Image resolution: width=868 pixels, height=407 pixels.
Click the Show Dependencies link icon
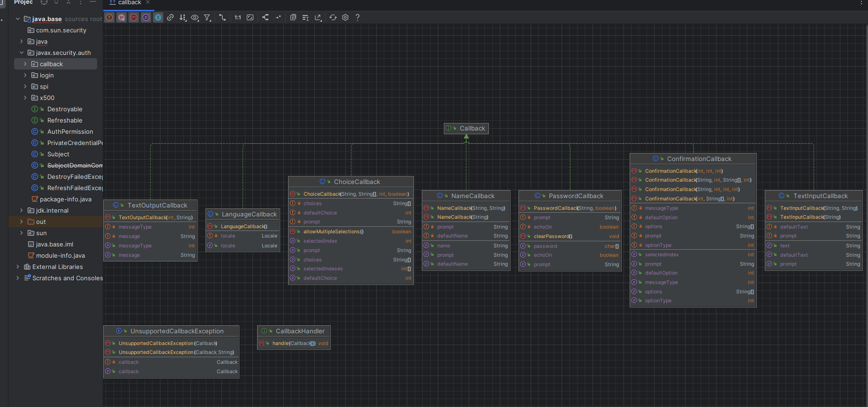click(170, 17)
